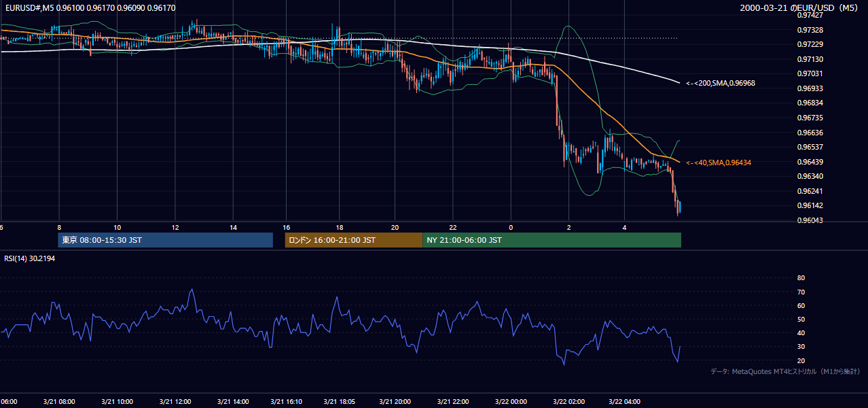
Task: Click the 3/21 16:10 time axis label
Action: (x=286, y=401)
